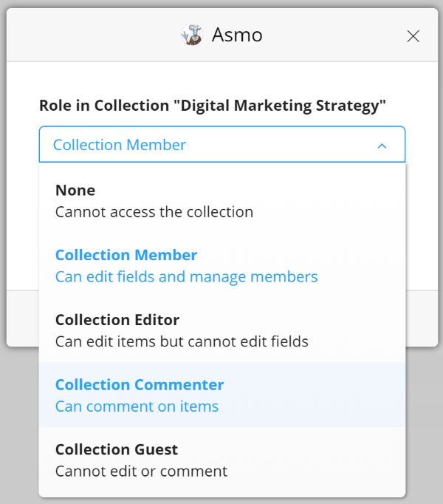Screen dimensions: 443x504
Task: Click Asmo's profile avatar image
Action: (x=192, y=35)
